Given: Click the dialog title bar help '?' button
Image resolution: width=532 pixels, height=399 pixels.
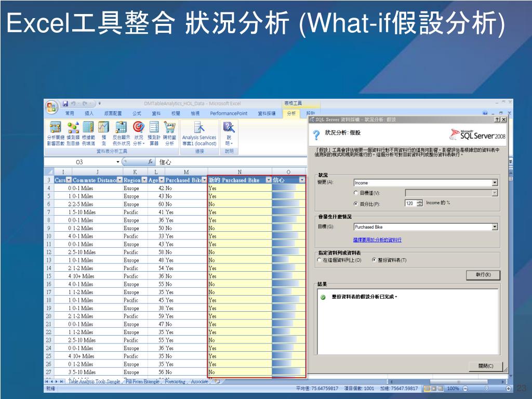Looking at the screenshot, I should point(497,119).
